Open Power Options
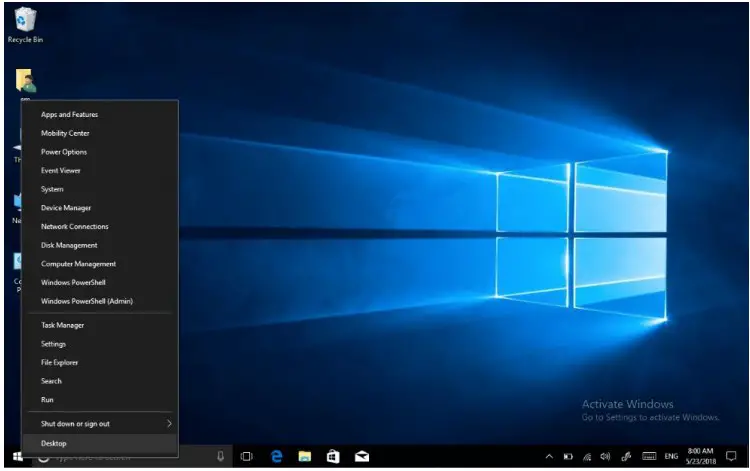750x471 pixels. [100, 152]
